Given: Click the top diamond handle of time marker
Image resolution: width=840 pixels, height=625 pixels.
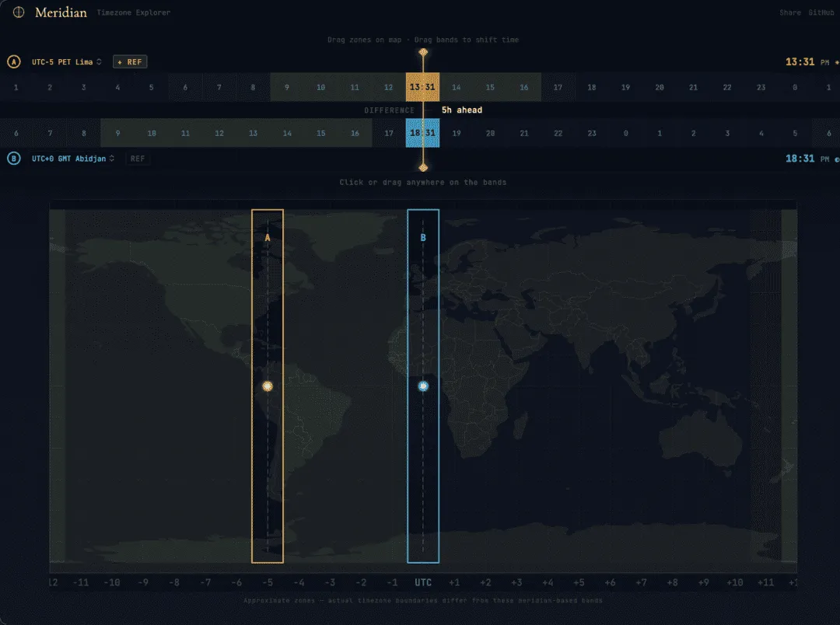Looking at the screenshot, I should pos(423,52).
